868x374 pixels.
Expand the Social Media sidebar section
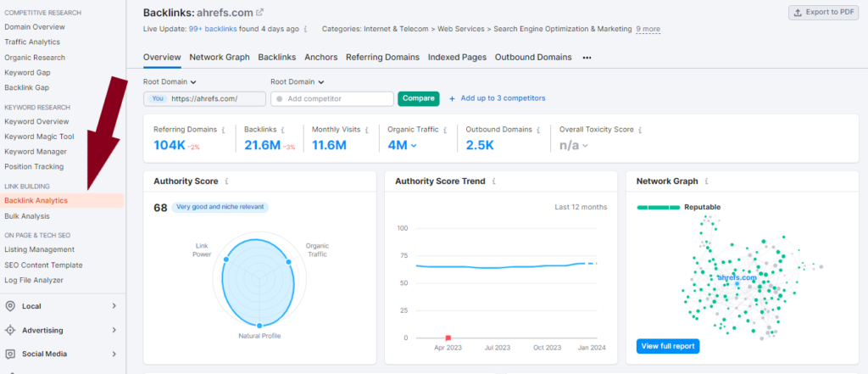(114, 354)
